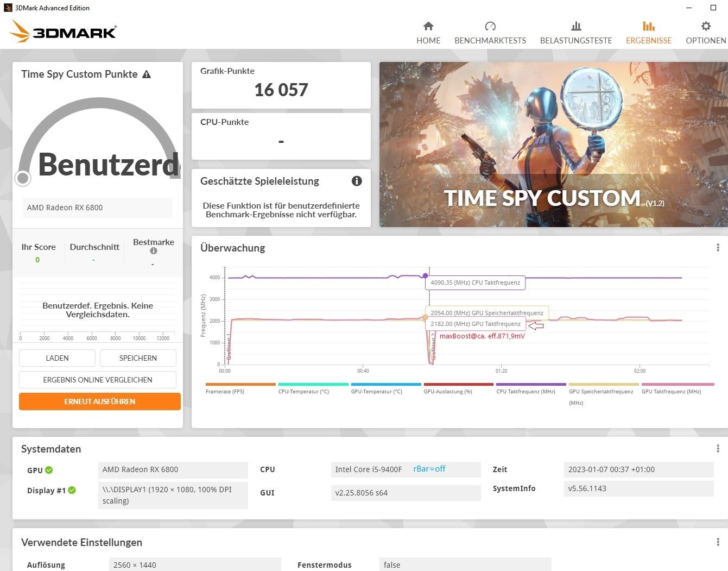The height and width of the screenshot is (571, 728).
Task: Click the DISPLAY1 1920 × 1080 field
Action: pyautogui.click(x=173, y=495)
